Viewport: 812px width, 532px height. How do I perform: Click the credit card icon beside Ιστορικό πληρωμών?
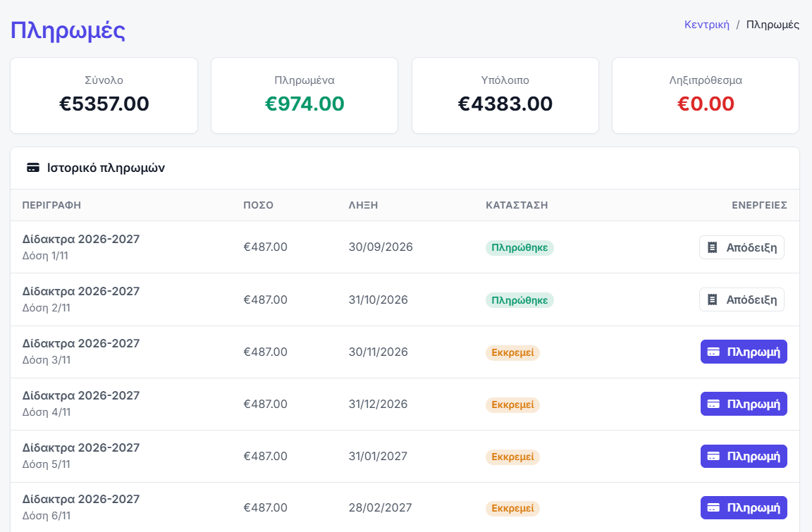tap(33, 168)
